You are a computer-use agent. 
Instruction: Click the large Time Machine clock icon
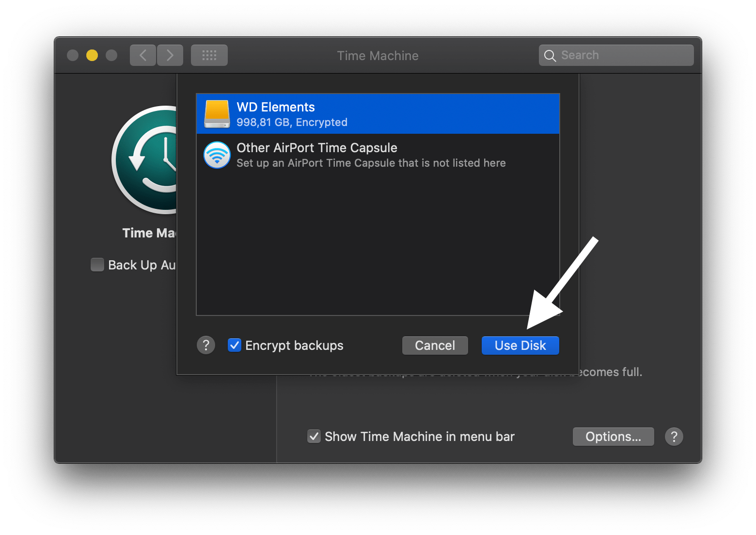coord(144,160)
